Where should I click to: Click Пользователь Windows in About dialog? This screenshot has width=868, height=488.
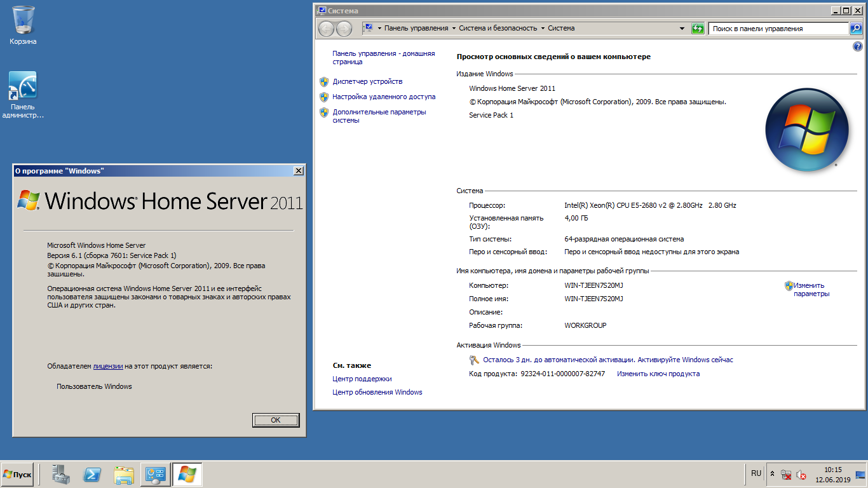click(94, 386)
